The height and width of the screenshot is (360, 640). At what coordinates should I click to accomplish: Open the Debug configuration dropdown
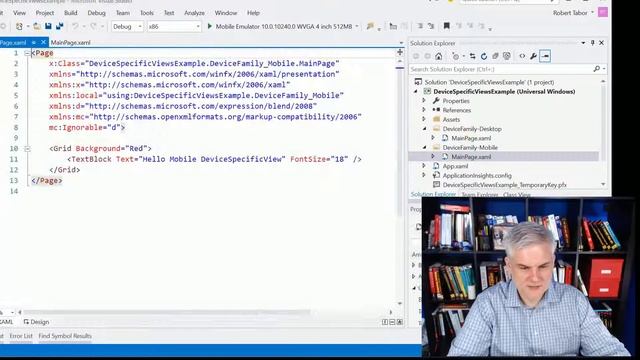127,27
